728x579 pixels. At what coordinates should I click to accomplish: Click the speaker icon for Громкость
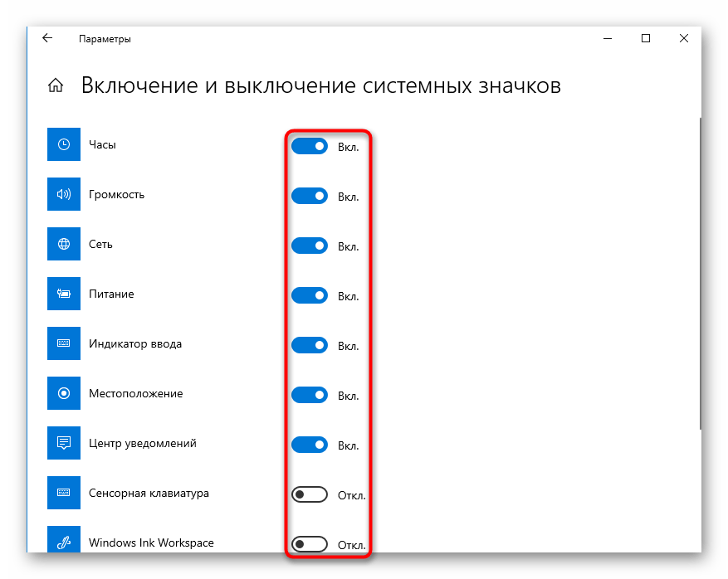coord(64,194)
